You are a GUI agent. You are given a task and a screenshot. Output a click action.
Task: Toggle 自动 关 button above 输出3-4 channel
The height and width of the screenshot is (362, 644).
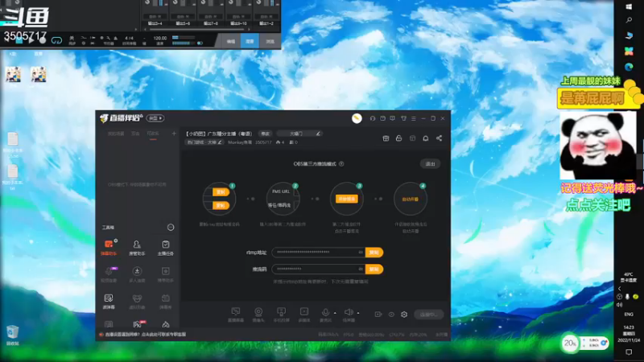tap(155, 17)
